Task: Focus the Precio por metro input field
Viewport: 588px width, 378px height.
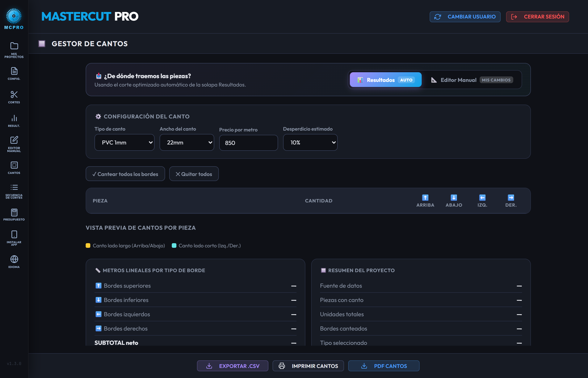Action: click(248, 143)
